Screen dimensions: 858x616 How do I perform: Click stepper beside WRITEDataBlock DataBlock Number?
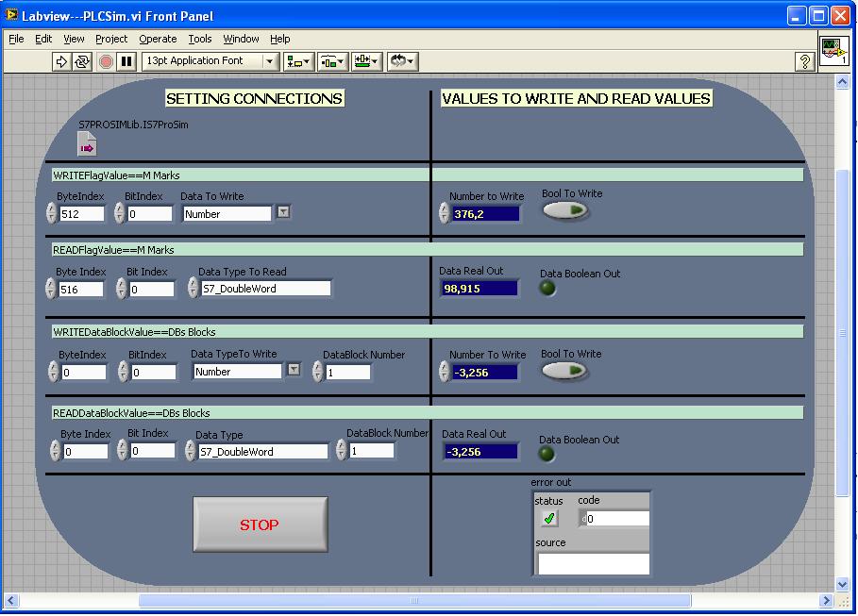pyautogui.click(x=317, y=372)
